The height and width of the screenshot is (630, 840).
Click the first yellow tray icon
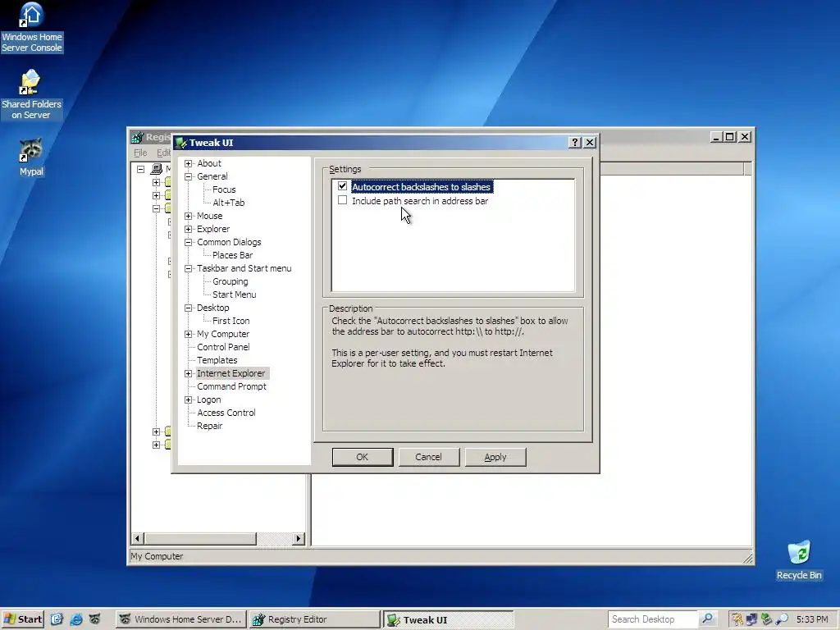[x=737, y=619]
